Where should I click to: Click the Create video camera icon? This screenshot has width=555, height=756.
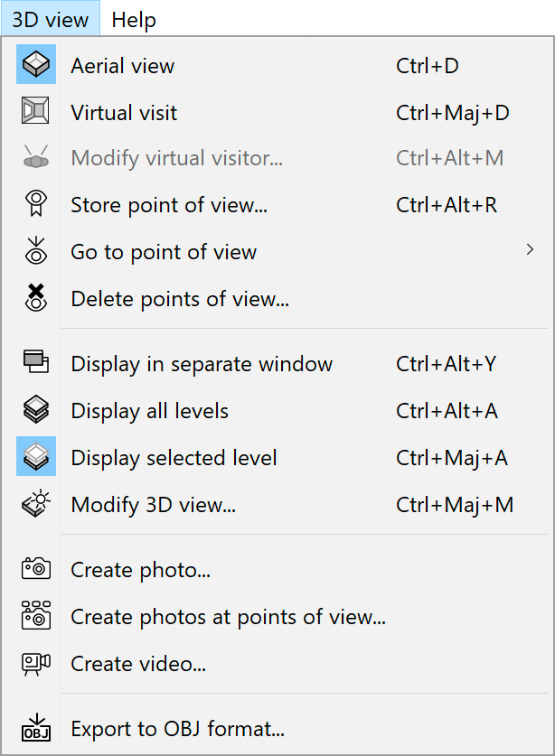click(x=36, y=664)
